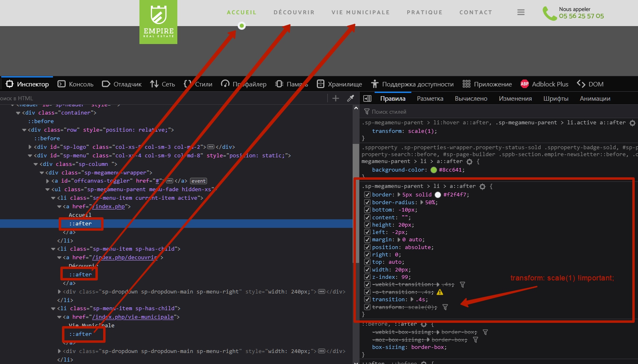This screenshot has width=638, height=364.
Task: Switch to the Консоль tab
Action: click(x=76, y=84)
